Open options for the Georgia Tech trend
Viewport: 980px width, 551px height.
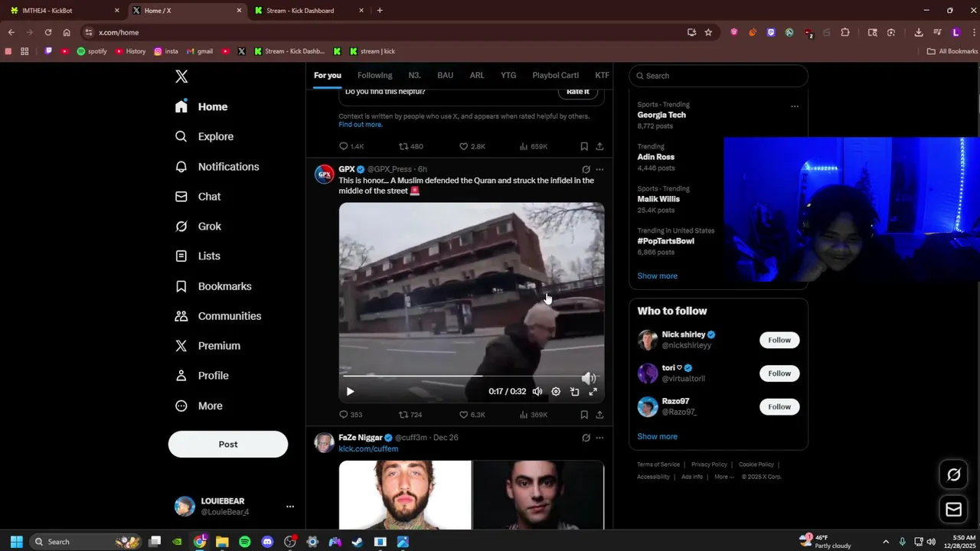tap(795, 106)
